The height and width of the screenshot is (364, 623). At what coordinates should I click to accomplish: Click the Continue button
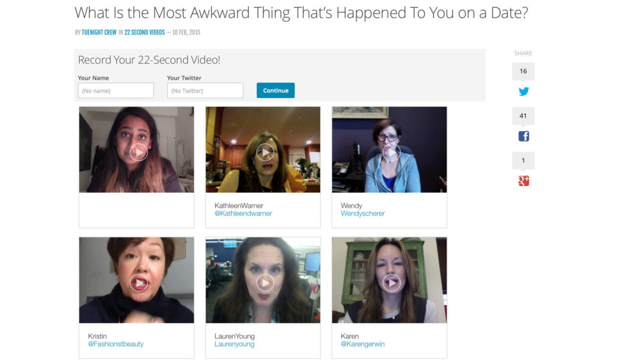276,91
